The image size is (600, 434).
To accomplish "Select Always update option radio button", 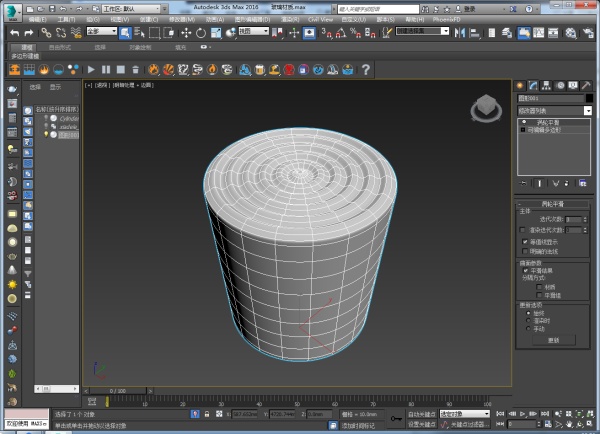I will (x=528, y=313).
